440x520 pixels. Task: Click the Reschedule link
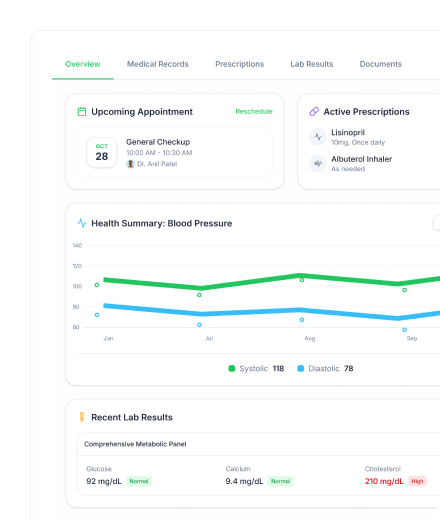pos(254,111)
